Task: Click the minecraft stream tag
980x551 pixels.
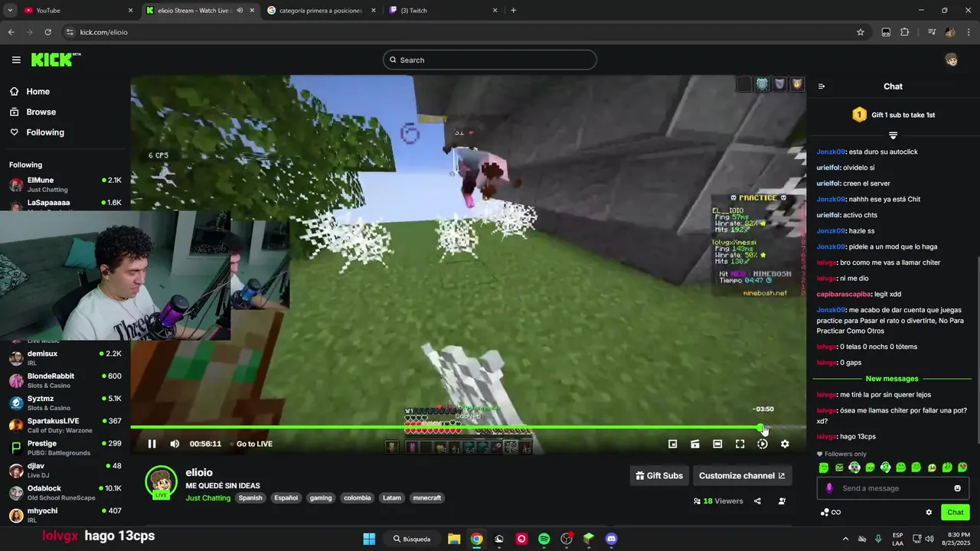Action: [427, 497]
